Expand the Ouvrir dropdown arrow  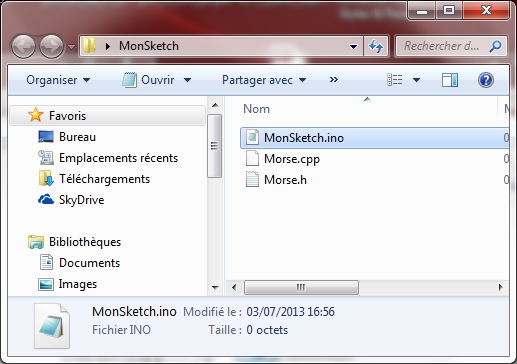[187, 80]
